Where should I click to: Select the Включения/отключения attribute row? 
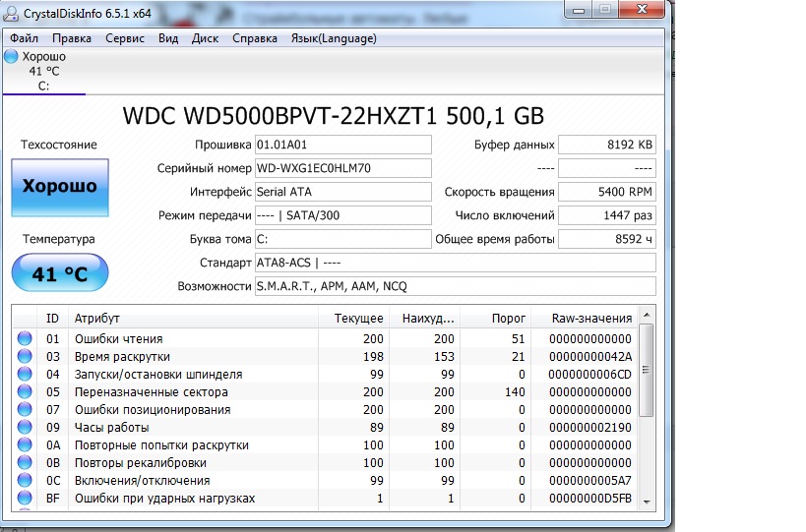point(325,481)
